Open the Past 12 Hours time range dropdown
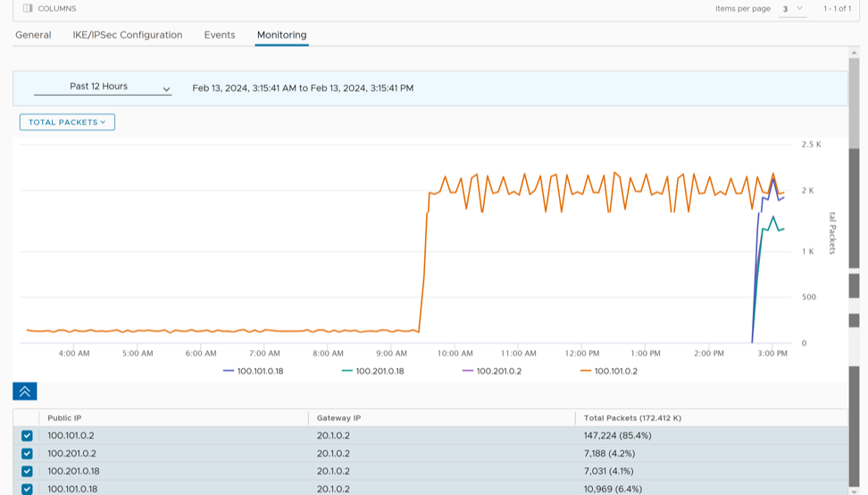 [103, 88]
